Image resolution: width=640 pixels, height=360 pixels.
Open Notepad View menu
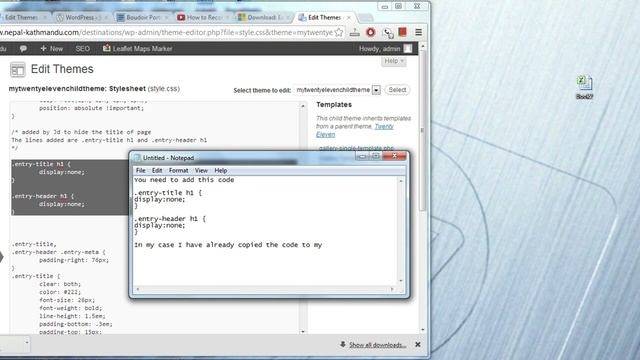pyautogui.click(x=201, y=171)
